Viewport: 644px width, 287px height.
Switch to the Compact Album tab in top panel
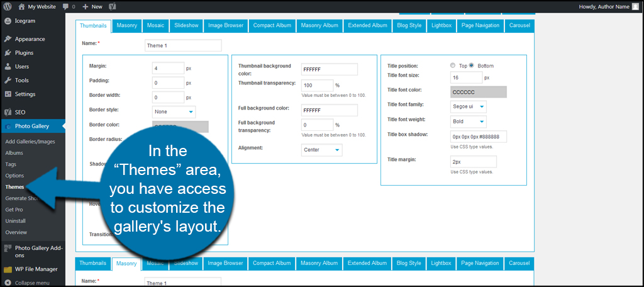point(272,26)
